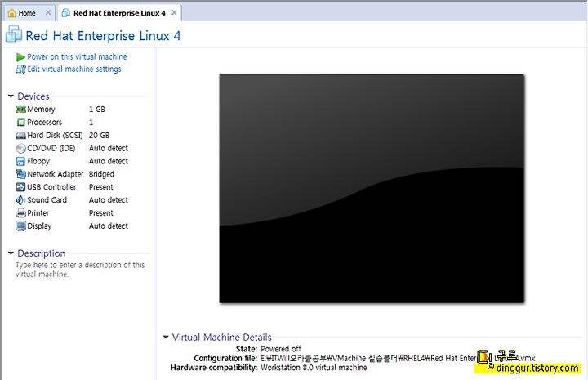Select the Printer icon

coord(20,213)
